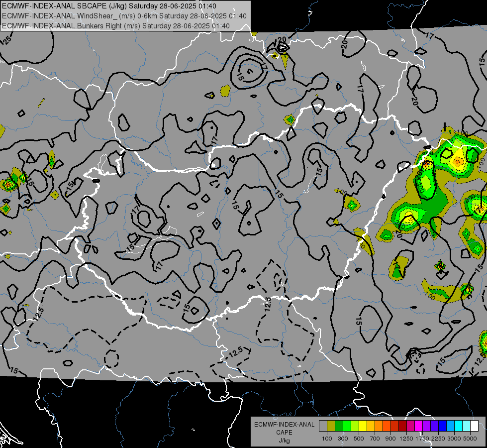
Task: Select the sky blue legend swatch
Action: (450, 426)
